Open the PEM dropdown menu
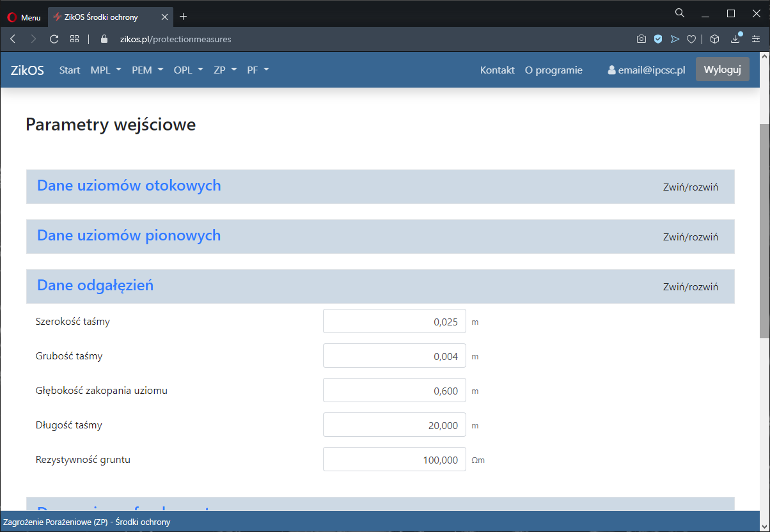Viewport: 770px width, 532px height. click(147, 70)
